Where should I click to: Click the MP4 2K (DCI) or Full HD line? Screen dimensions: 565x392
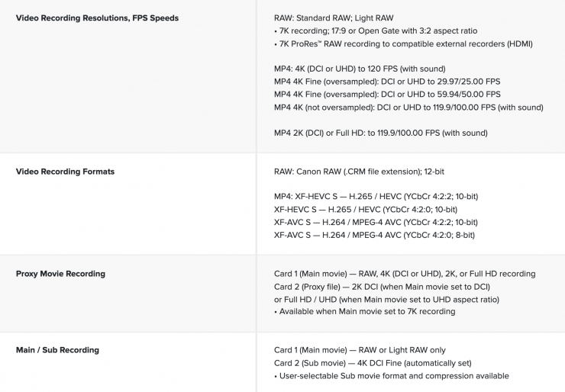[380, 133]
